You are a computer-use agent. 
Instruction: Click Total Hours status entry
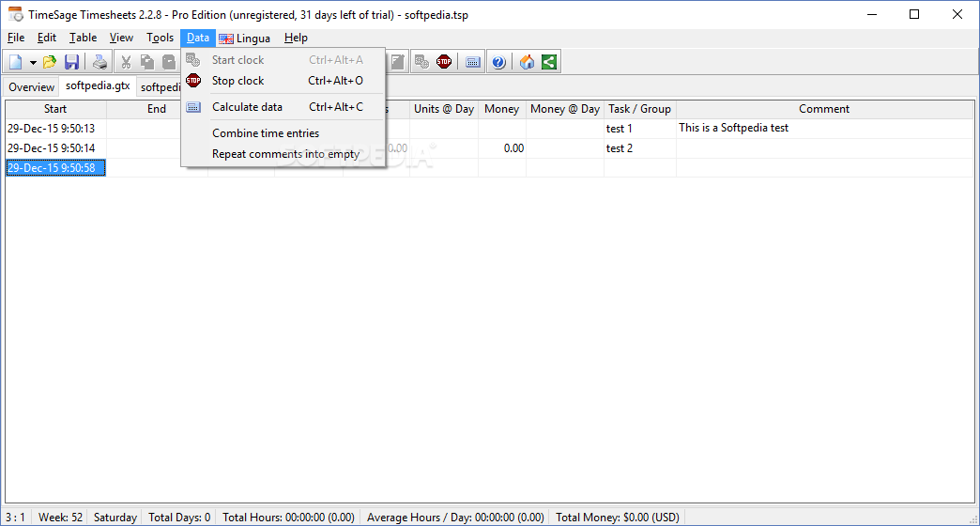288,518
